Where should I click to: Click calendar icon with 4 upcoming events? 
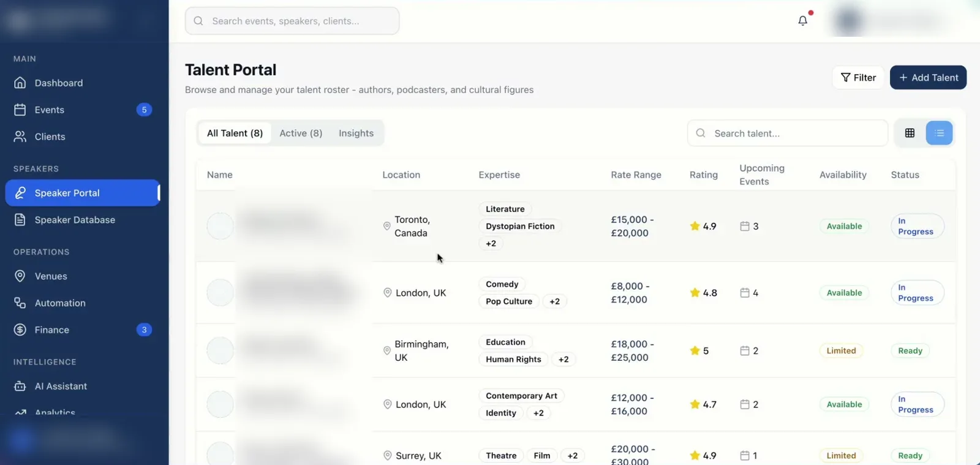click(745, 293)
